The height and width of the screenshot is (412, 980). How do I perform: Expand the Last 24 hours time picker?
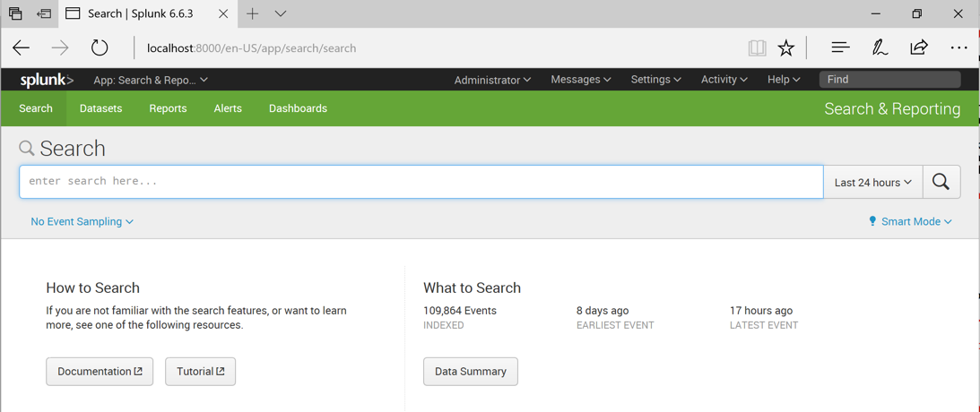point(872,182)
